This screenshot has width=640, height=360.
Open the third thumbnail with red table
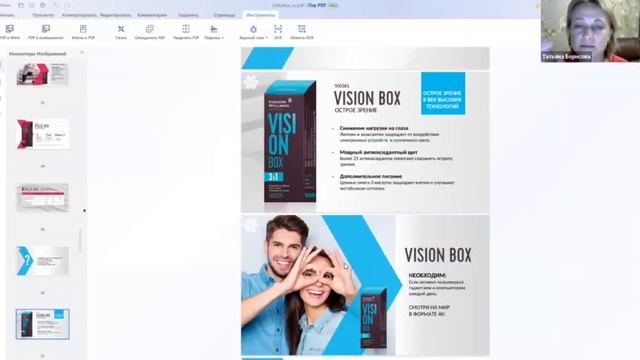(42, 198)
